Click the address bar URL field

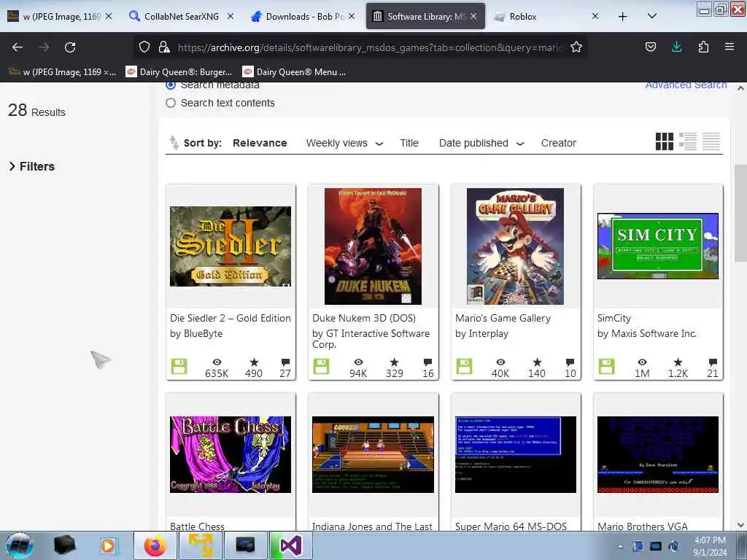[x=369, y=47]
